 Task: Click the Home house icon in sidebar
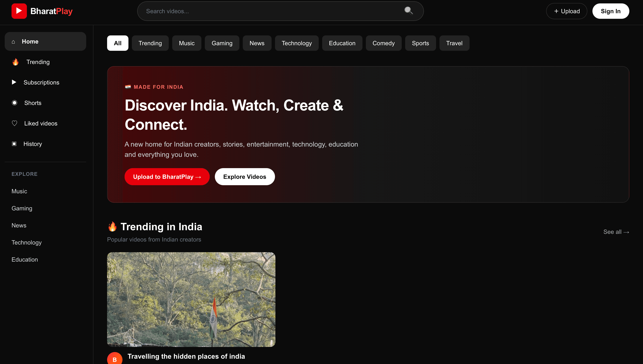pyautogui.click(x=13, y=42)
